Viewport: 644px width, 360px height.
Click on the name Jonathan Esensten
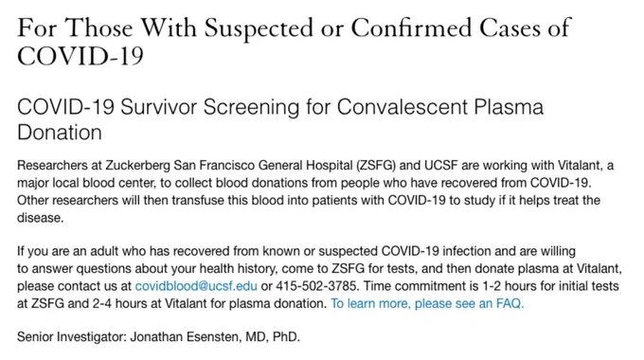[186, 337]
